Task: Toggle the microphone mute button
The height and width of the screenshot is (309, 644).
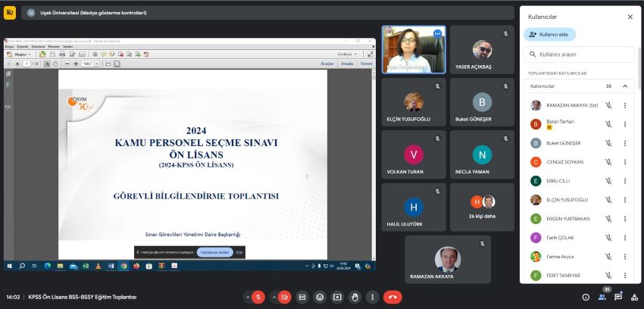Action: 258,297
